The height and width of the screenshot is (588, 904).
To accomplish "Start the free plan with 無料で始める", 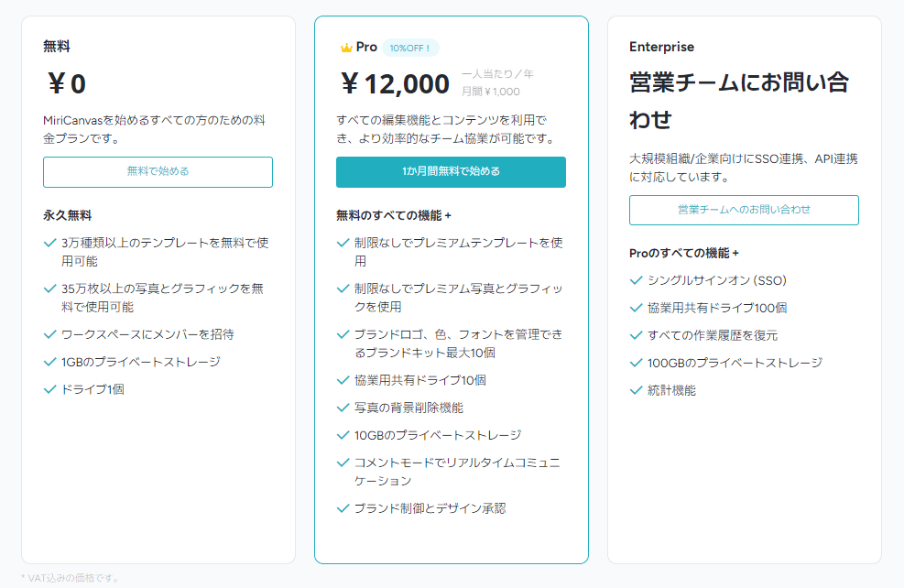I will click(158, 172).
